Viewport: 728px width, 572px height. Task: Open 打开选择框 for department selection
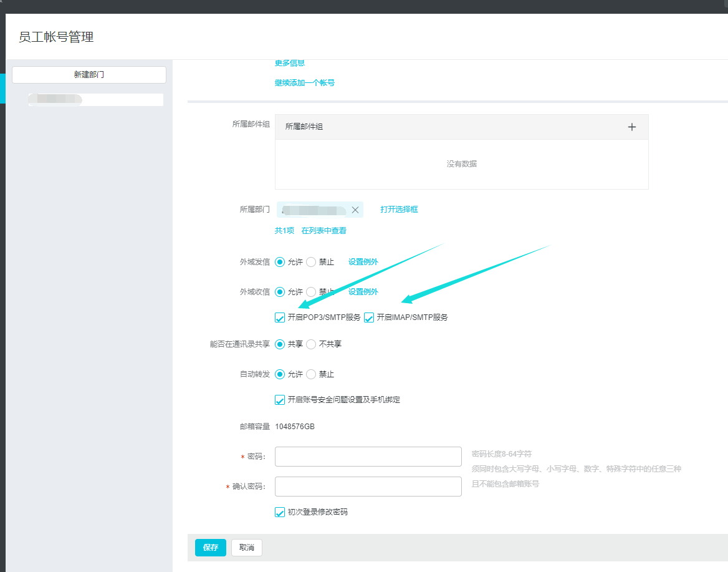399,210
